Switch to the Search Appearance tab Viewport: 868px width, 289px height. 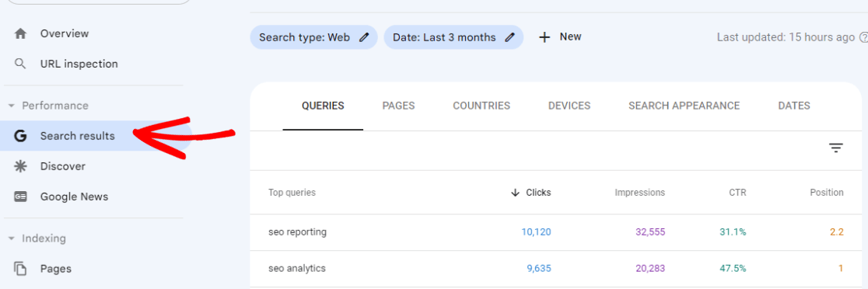coord(684,106)
